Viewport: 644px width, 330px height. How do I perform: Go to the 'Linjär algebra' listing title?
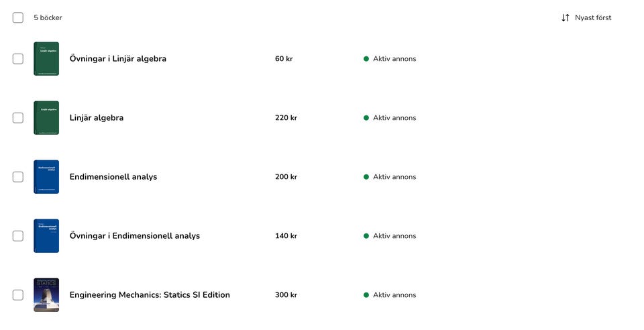point(97,118)
